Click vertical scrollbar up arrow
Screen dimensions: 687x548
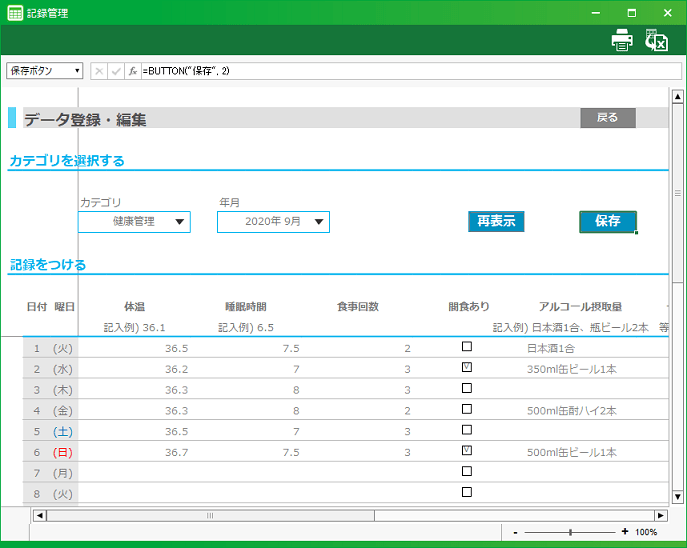pyautogui.click(x=678, y=96)
